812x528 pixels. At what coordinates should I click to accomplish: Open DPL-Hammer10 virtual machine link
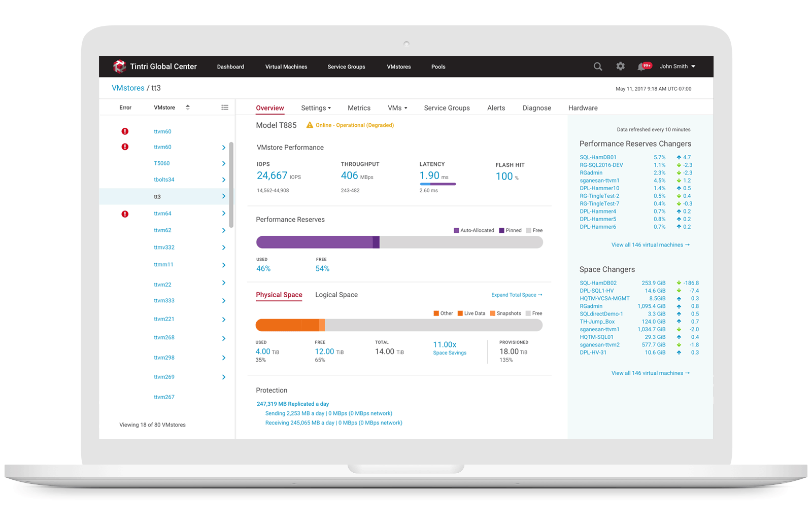(599, 188)
